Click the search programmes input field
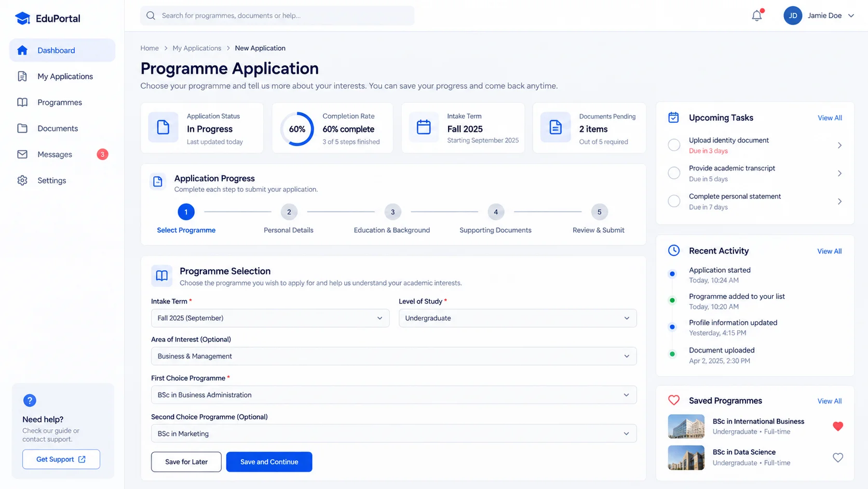 point(277,16)
